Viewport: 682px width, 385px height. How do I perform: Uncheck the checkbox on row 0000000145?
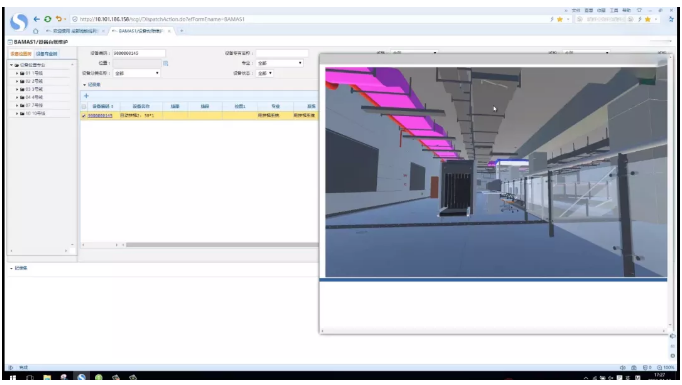coord(84,116)
